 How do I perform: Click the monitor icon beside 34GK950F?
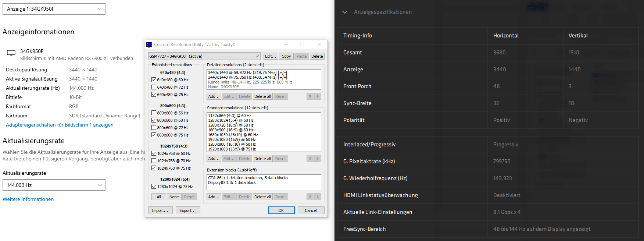tap(11, 53)
